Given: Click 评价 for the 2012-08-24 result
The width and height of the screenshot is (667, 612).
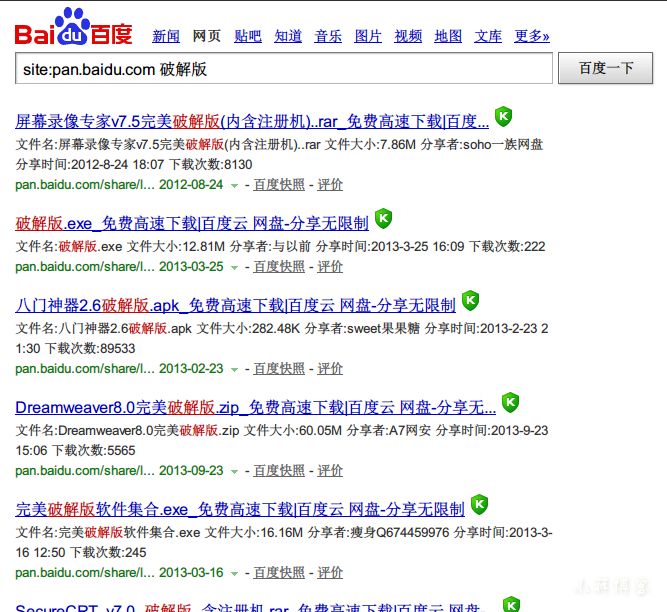Looking at the screenshot, I should point(330,185).
